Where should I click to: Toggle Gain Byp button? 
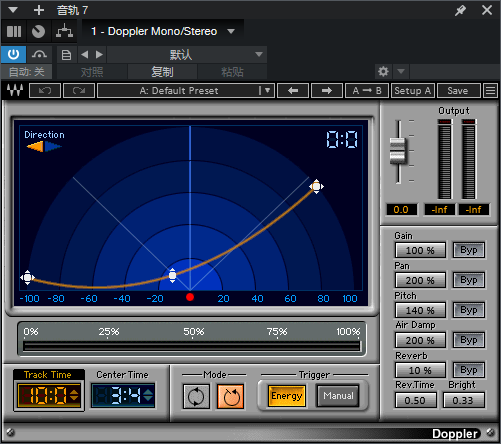coord(469,250)
